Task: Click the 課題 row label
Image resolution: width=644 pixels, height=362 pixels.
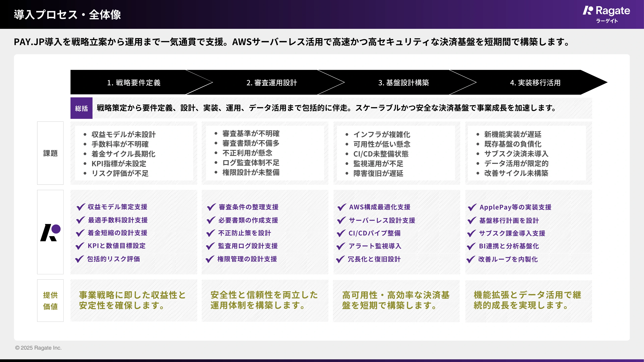Action: point(50,153)
